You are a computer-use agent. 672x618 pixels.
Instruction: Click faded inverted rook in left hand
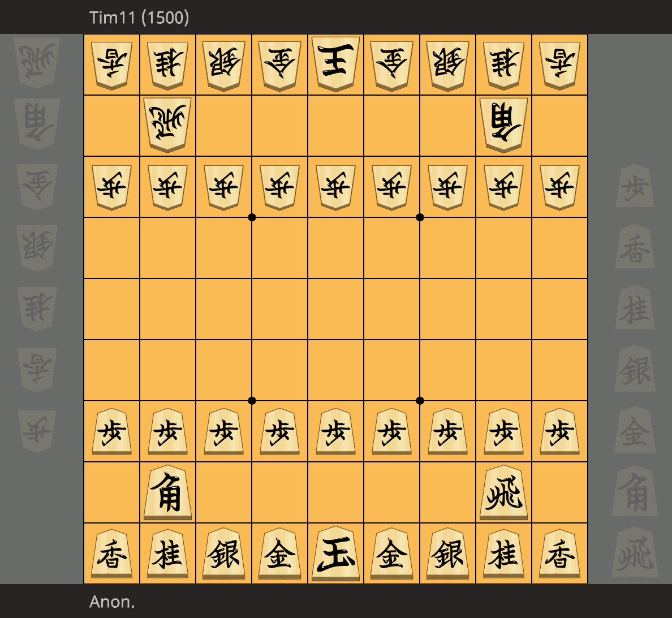tap(37, 63)
